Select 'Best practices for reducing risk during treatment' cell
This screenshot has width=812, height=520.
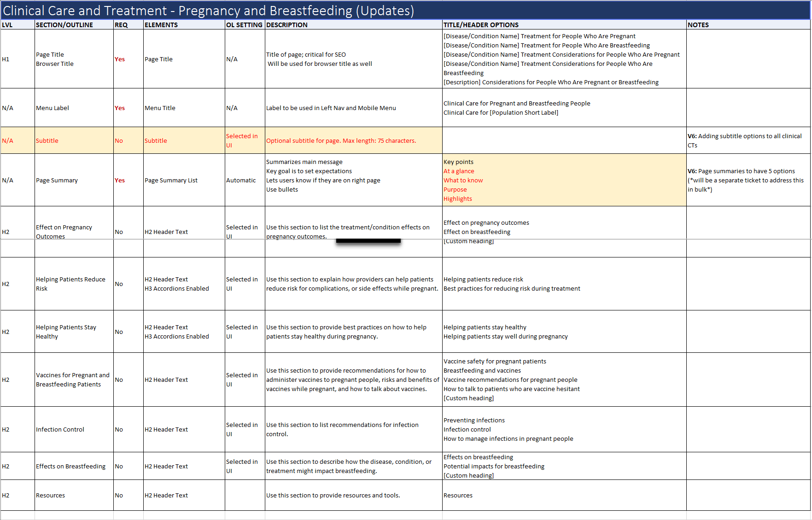[x=564, y=284]
